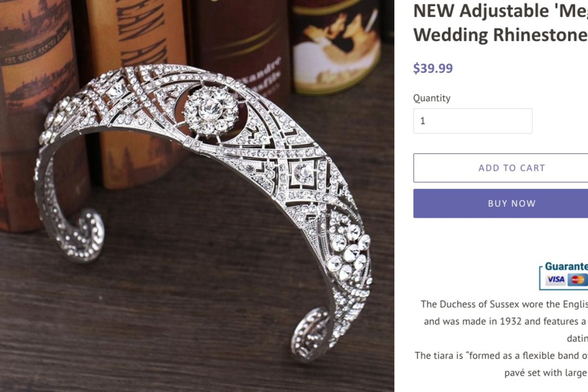Click the MasterCard payment icon
The height and width of the screenshot is (392, 588).
pyautogui.click(x=578, y=279)
